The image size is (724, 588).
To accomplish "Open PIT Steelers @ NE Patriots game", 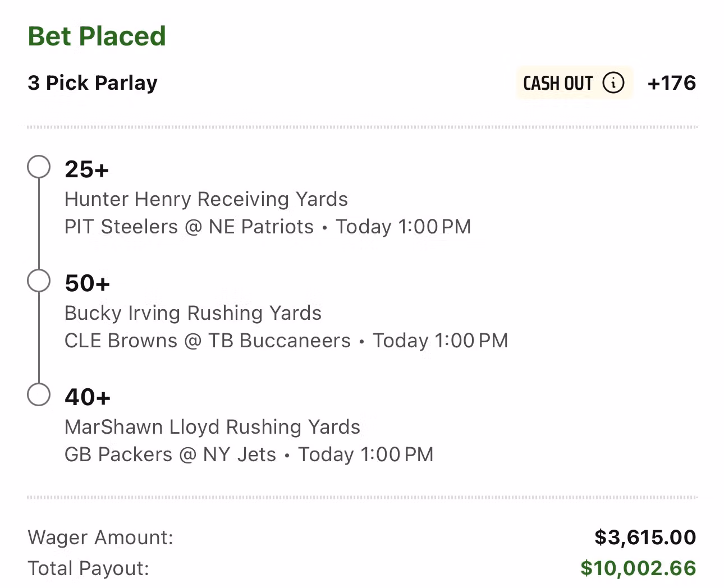I will pos(189,227).
